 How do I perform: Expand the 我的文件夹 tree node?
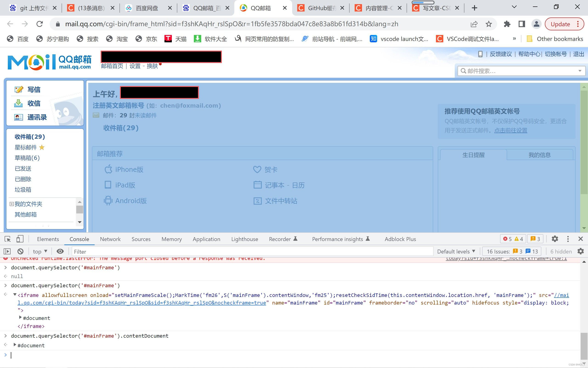[x=11, y=204]
